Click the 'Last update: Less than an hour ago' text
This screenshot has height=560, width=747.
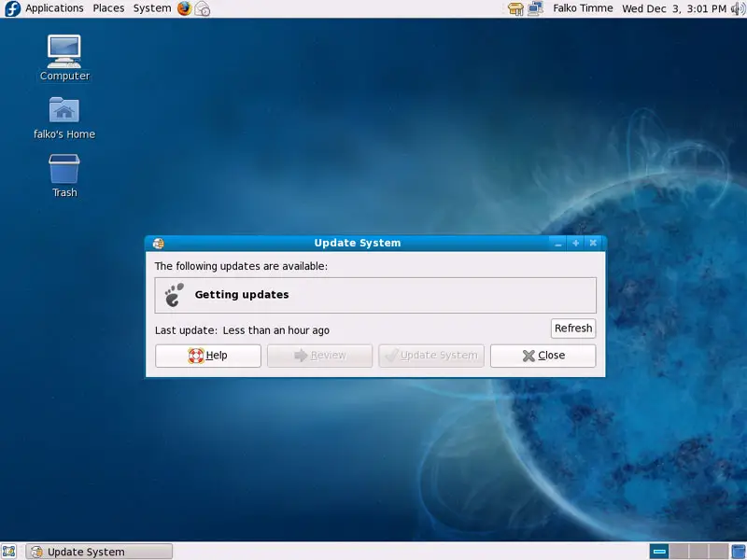pyautogui.click(x=242, y=330)
